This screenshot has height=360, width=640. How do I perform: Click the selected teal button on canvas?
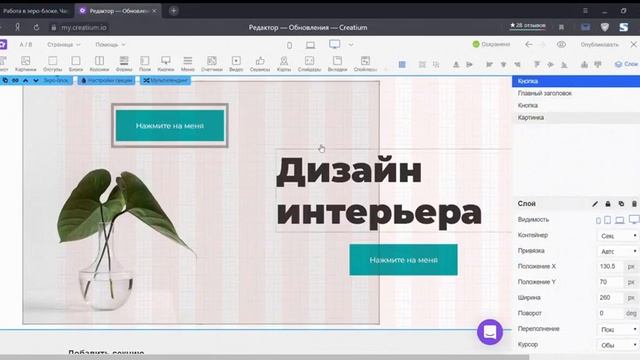(x=170, y=126)
